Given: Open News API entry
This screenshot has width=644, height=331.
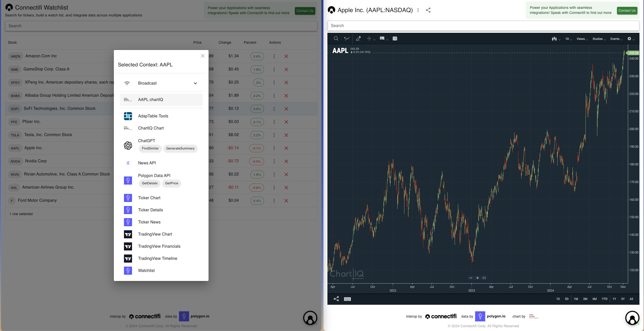Looking at the screenshot, I should (161, 163).
